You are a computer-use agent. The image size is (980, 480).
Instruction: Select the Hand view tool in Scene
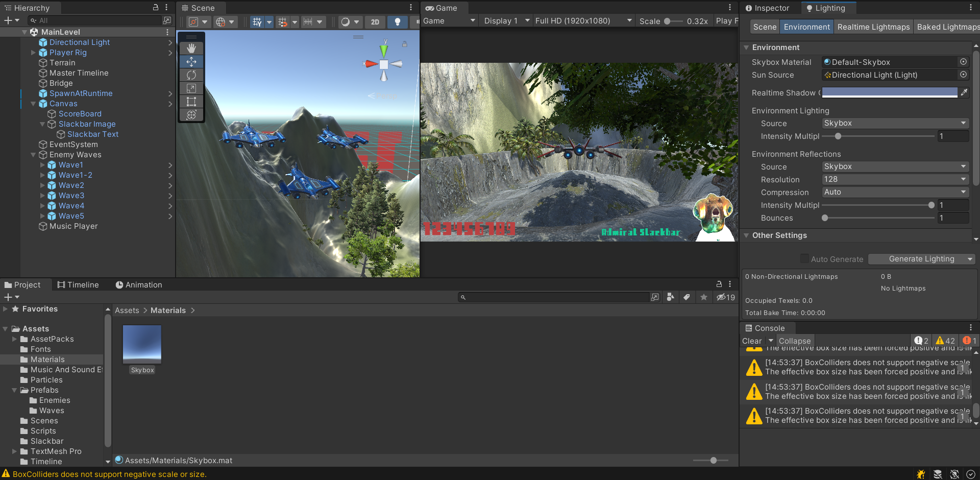click(191, 48)
